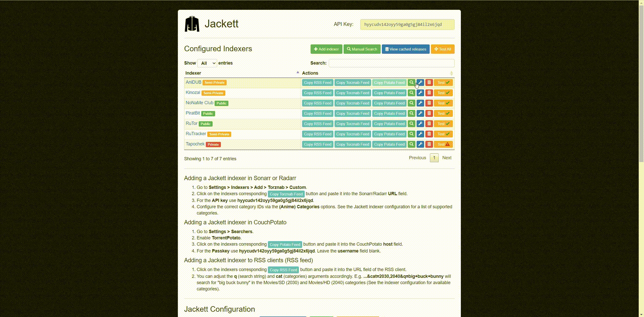
Task: Delete the NoNaMe Club indexer via trash icon
Action: 429,103
